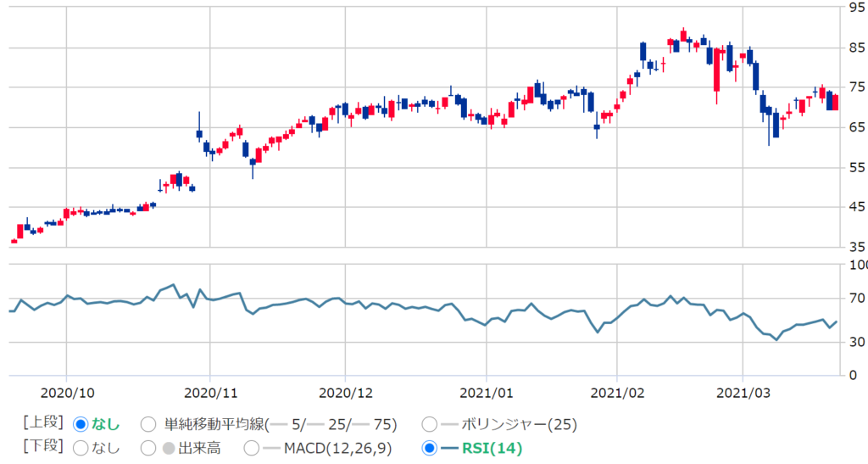Choose the ボリンジャー(25) radio option
Image resolution: width=868 pixels, height=464 pixels.
tap(429, 423)
